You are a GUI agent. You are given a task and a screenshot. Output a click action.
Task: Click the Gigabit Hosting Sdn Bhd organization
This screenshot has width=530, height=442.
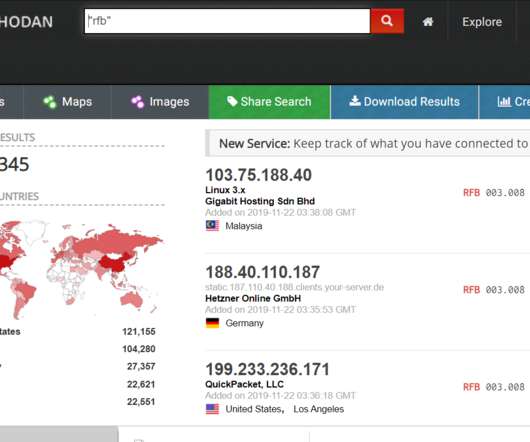(260, 201)
